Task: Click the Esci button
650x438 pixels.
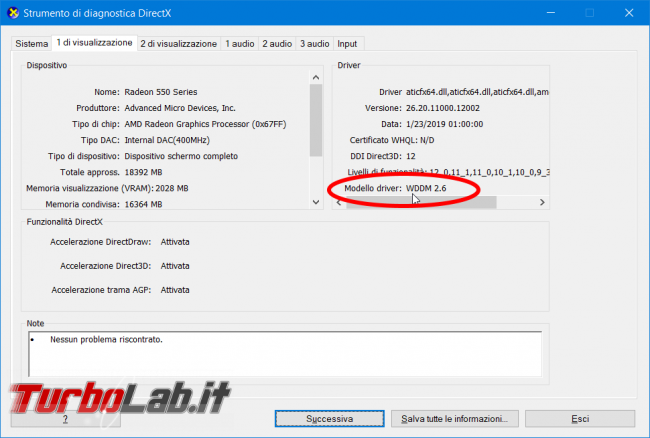Action: coord(580,419)
